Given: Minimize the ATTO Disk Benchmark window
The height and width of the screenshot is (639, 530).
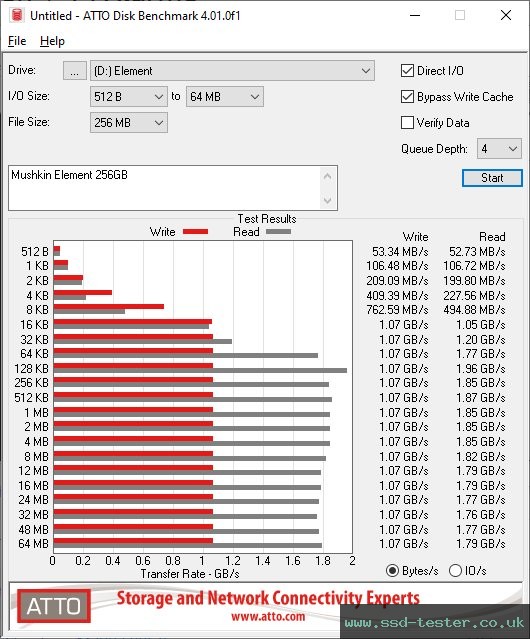Looking at the screenshot, I should pyautogui.click(x=415, y=15).
